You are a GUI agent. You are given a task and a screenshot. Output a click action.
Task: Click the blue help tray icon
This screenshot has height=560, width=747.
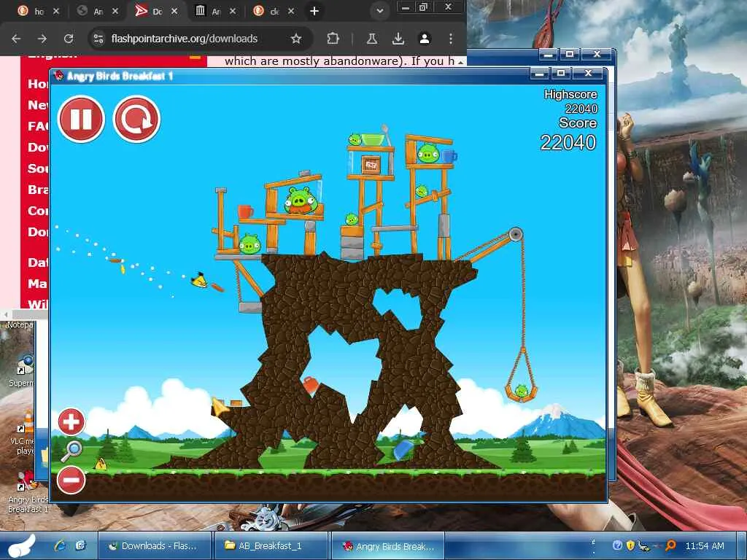(617, 545)
